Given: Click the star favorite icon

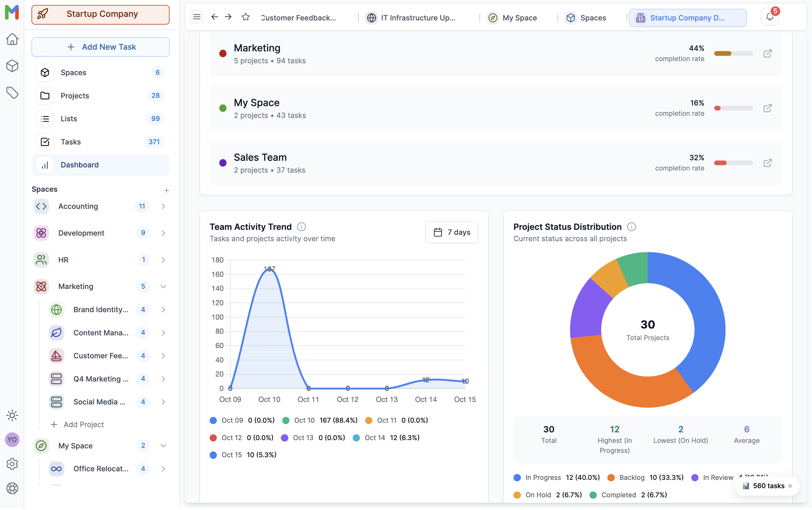Looking at the screenshot, I should click(x=246, y=17).
